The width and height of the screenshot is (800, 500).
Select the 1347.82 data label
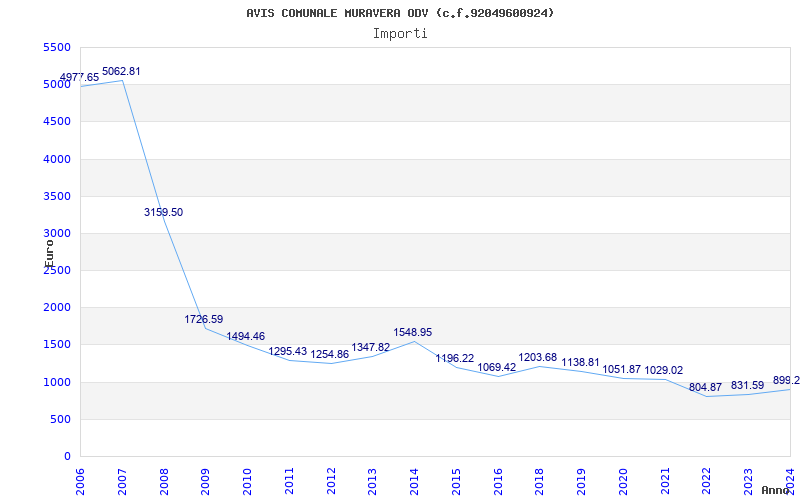pyautogui.click(x=371, y=347)
